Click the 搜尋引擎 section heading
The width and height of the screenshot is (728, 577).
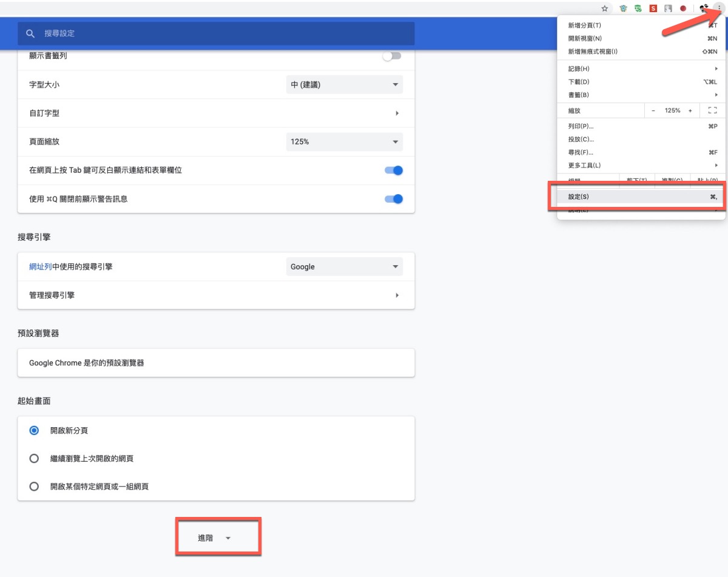(x=34, y=237)
